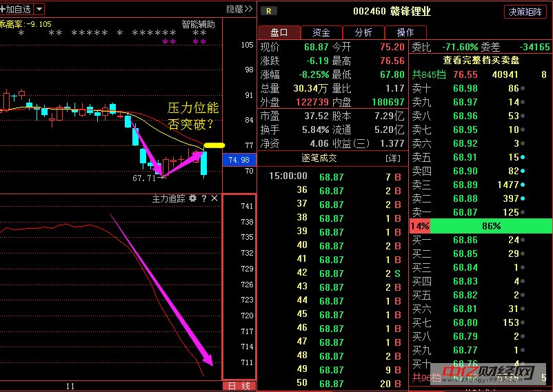Click the 市盈 value 37.52
The height and width of the screenshot is (392, 553).
(x=316, y=116)
